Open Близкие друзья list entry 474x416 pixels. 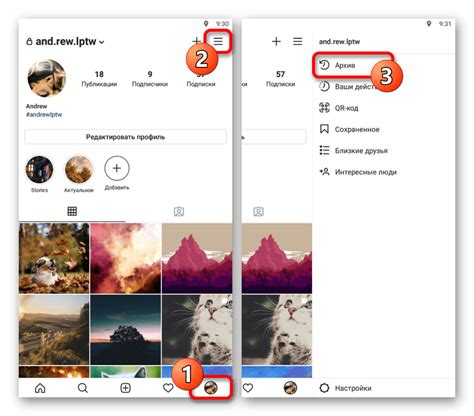[x=353, y=151]
